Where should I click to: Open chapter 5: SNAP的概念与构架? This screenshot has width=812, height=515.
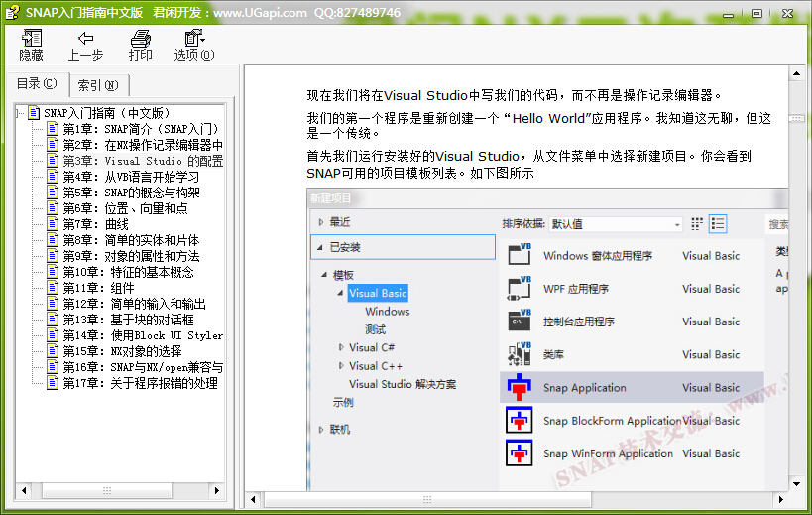coord(131,193)
